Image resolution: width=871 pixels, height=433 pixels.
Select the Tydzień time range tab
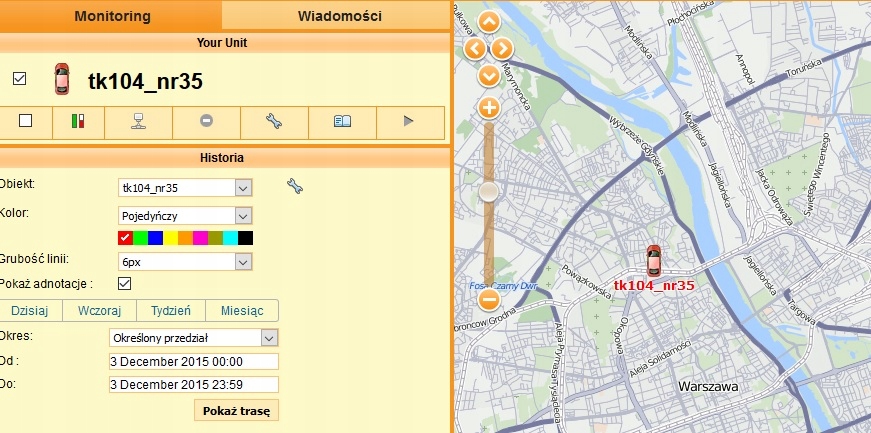coord(170,311)
